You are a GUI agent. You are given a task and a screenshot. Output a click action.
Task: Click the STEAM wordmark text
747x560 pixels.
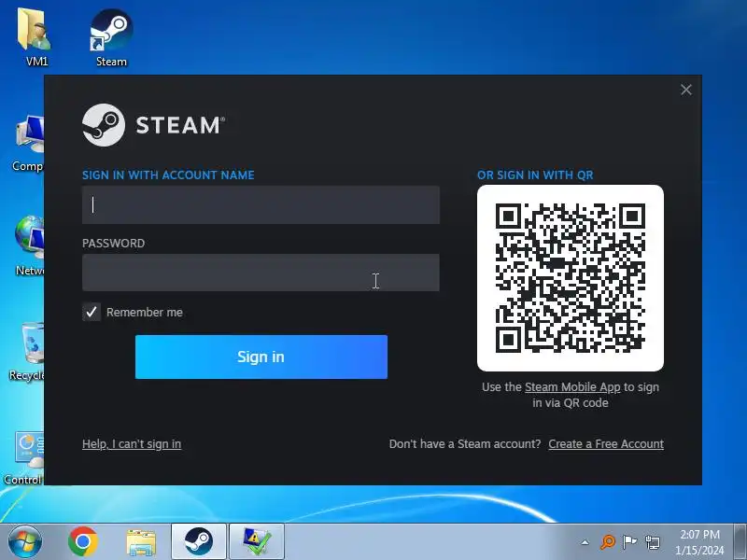pos(180,125)
